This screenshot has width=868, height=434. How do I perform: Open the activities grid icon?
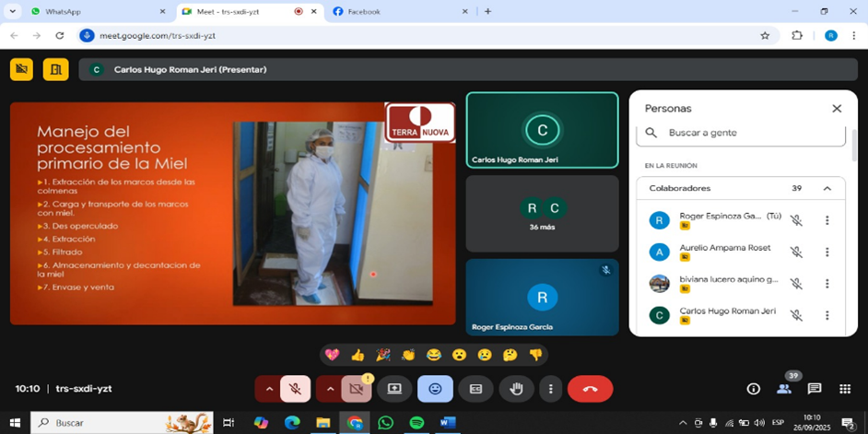pyautogui.click(x=845, y=389)
